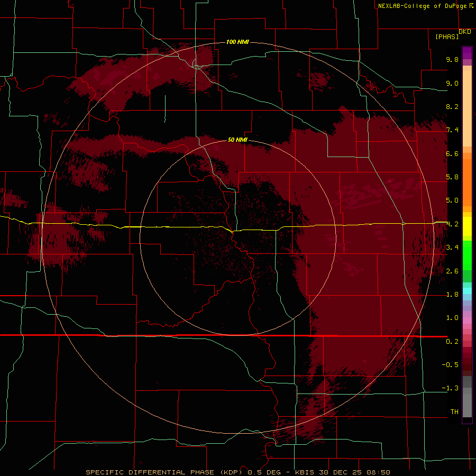Click the cyan swatch in the color bar

[467, 291]
